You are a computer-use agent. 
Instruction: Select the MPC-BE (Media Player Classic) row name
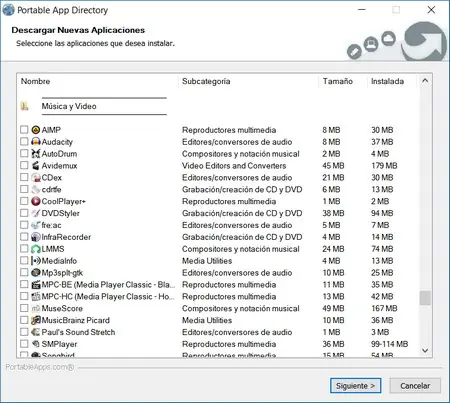pyautogui.click(x=108, y=285)
